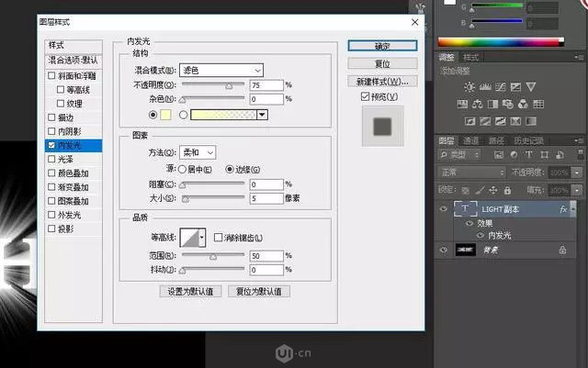588x368 pixels.
Task: Switch to the 历史记录 history tab
Action: [x=528, y=140]
